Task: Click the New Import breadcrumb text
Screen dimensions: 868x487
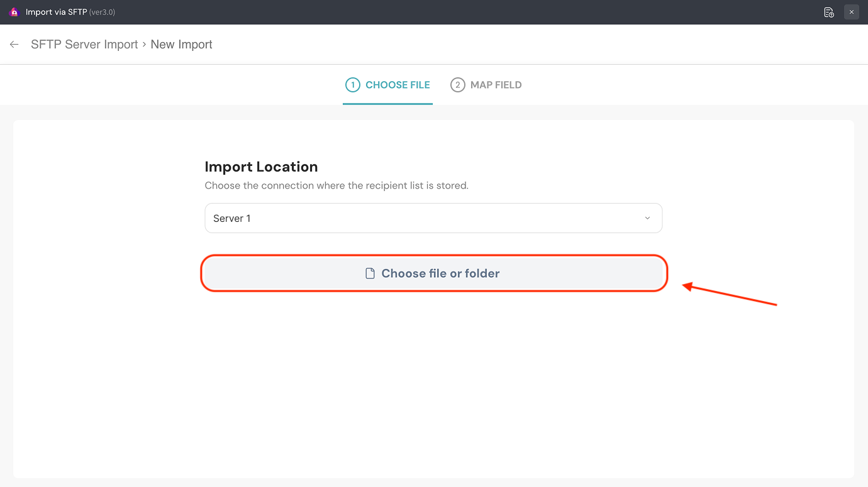Action: click(x=181, y=45)
